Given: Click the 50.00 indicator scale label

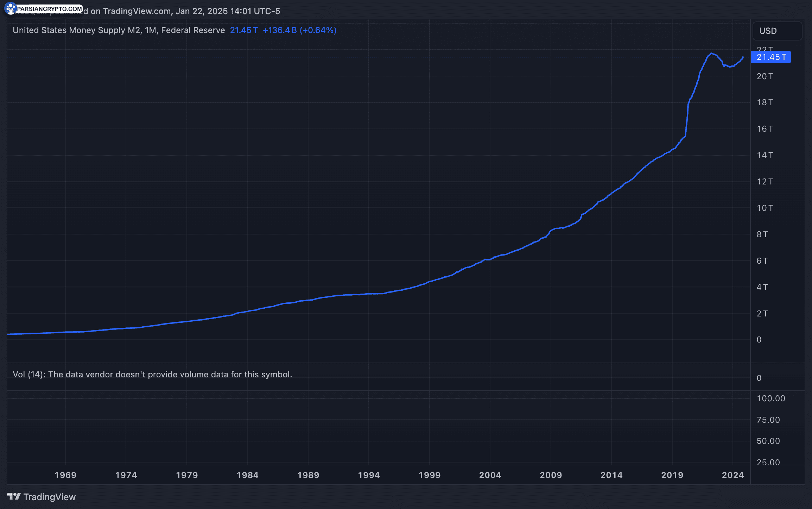Looking at the screenshot, I should click(768, 441).
